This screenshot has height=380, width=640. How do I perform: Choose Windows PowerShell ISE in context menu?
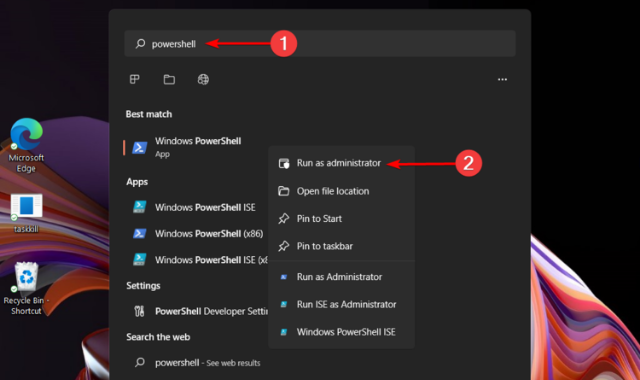click(342, 332)
